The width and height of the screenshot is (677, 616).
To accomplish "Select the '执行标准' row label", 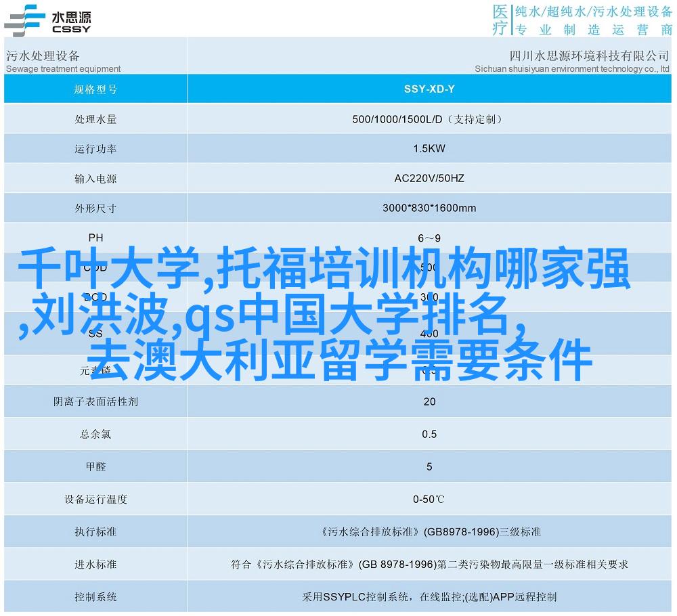I will click(95, 532).
